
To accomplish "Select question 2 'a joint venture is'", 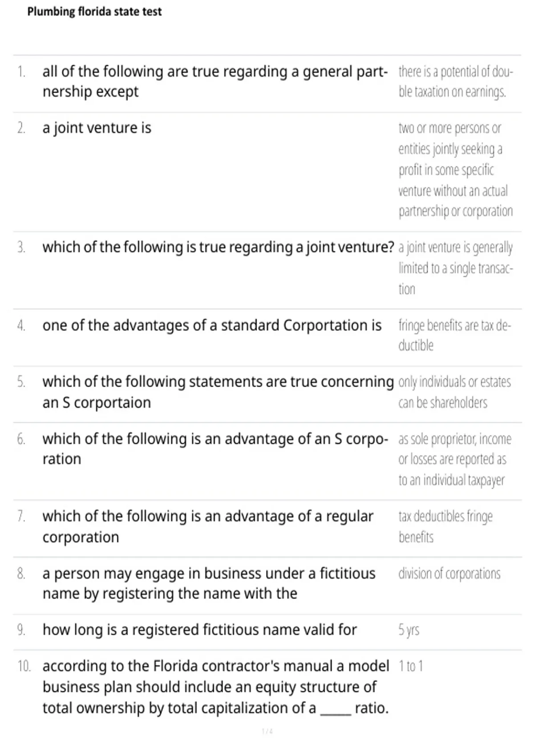I will [x=97, y=128].
